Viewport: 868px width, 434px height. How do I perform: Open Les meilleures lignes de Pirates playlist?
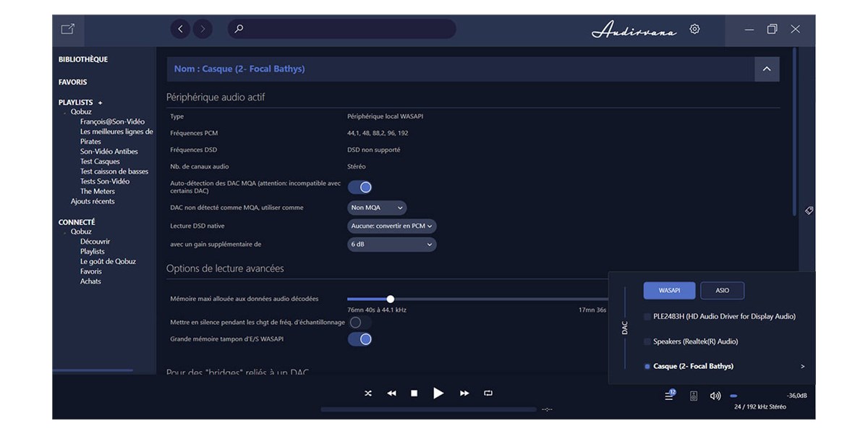coord(116,137)
